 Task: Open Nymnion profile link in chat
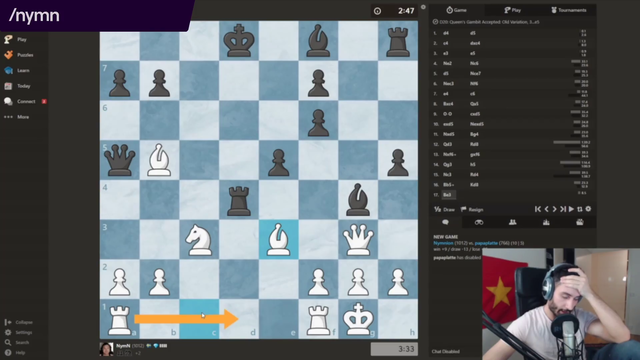(443, 243)
